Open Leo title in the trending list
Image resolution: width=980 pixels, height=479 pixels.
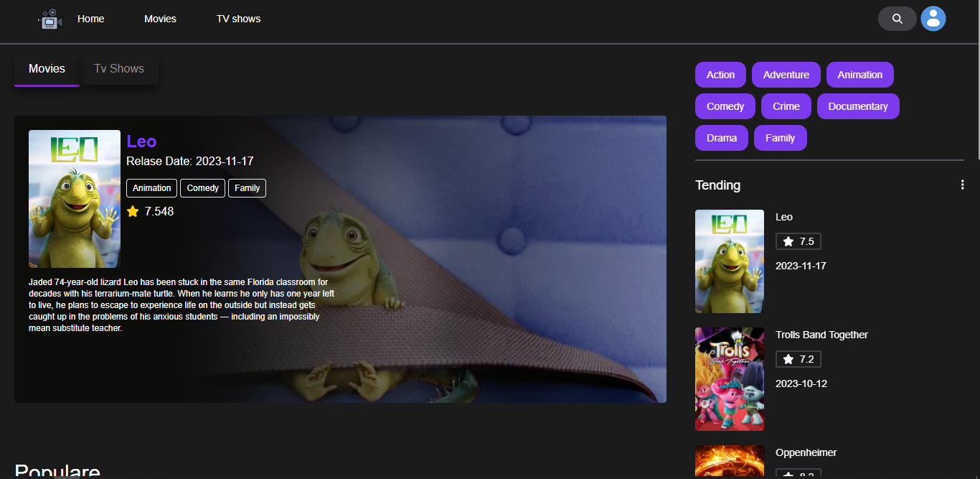pos(784,217)
